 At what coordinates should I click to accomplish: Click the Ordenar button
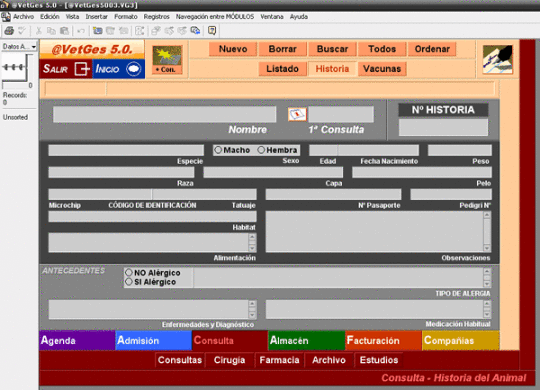pos(432,49)
